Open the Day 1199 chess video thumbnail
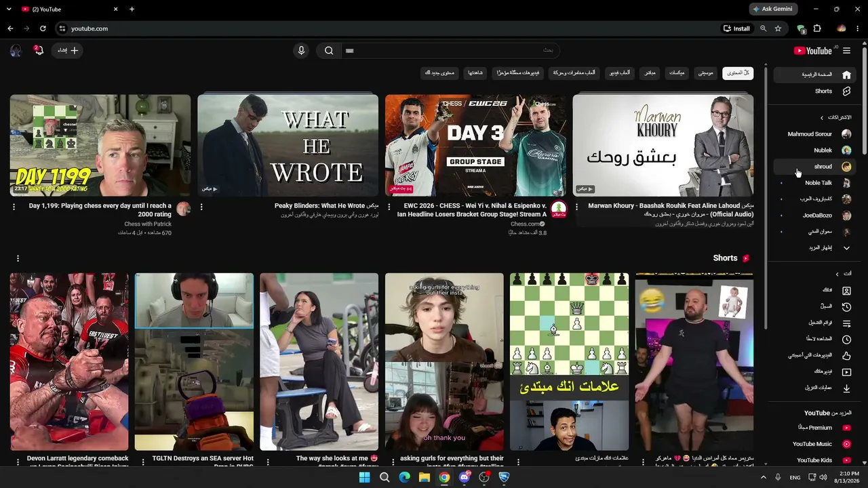This screenshot has width=868, height=488. [x=100, y=145]
